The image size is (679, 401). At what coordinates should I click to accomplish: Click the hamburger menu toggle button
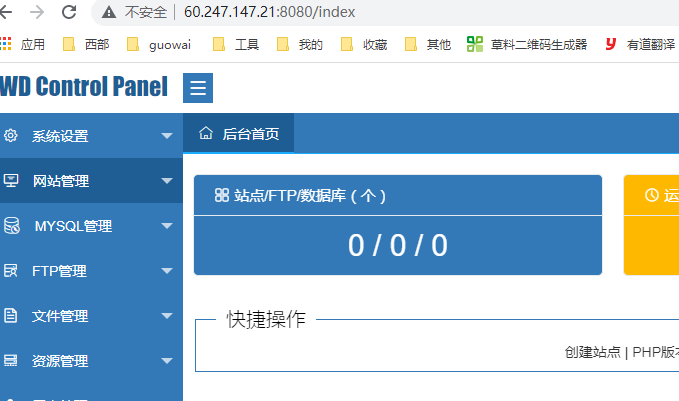click(198, 88)
